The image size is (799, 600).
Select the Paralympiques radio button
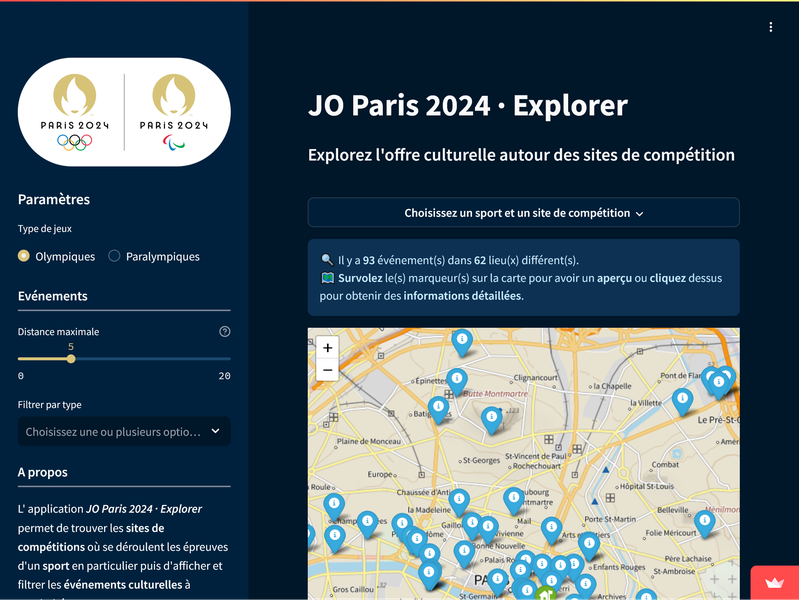pyautogui.click(x=114, y=257)
